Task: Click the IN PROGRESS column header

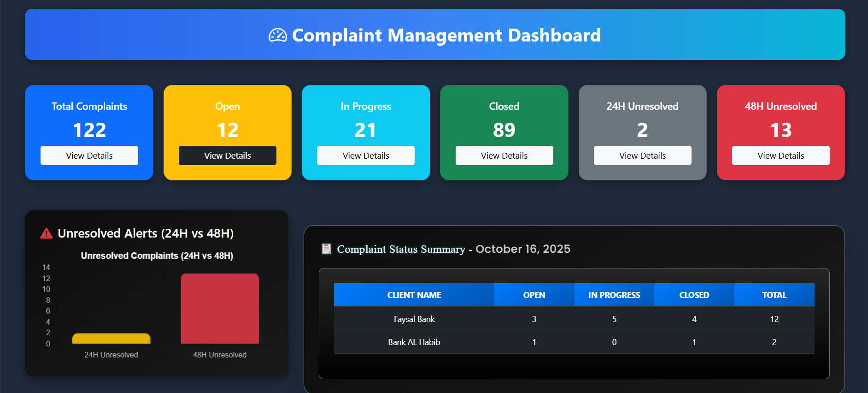Action: [x=614, y=295]
